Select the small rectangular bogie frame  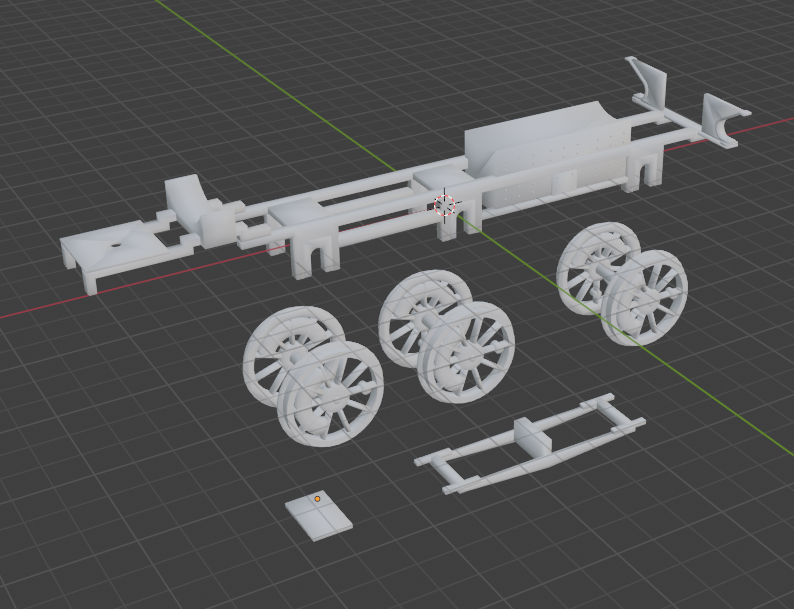(x=530, y=444)
